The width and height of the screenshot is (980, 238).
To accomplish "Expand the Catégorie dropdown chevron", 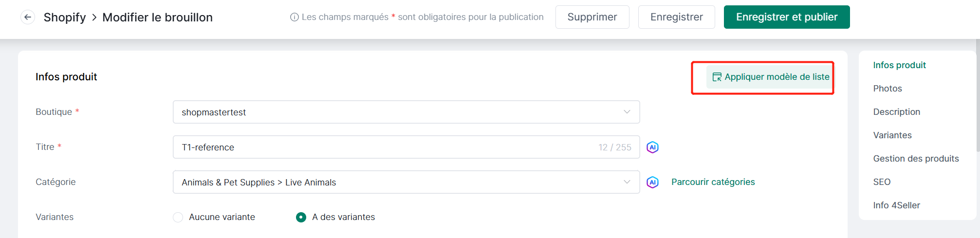I will pos(627,182).
